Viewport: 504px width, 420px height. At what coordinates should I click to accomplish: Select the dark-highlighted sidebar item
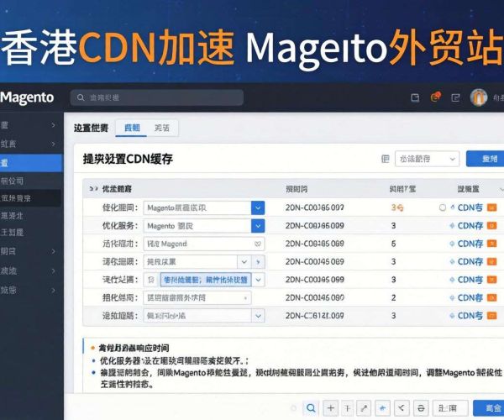pos(30,198)
